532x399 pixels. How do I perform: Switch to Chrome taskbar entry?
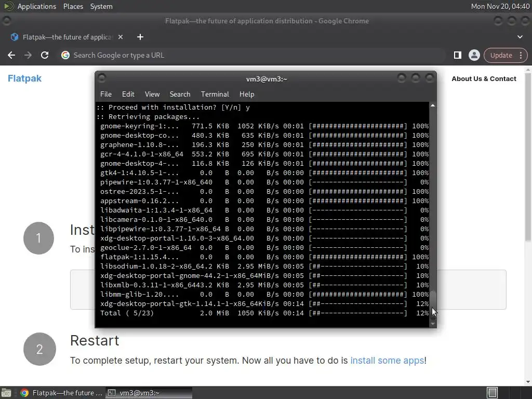61,393
